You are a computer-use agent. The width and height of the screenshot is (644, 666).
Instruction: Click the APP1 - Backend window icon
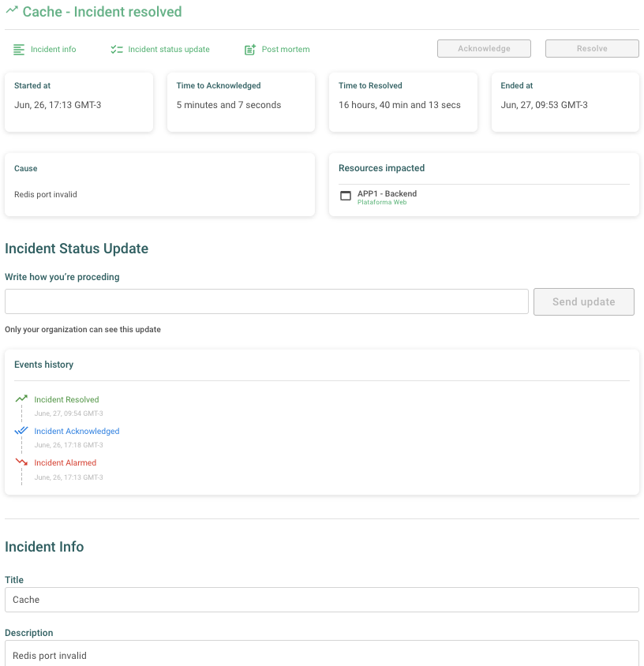(x=346, y=196)
